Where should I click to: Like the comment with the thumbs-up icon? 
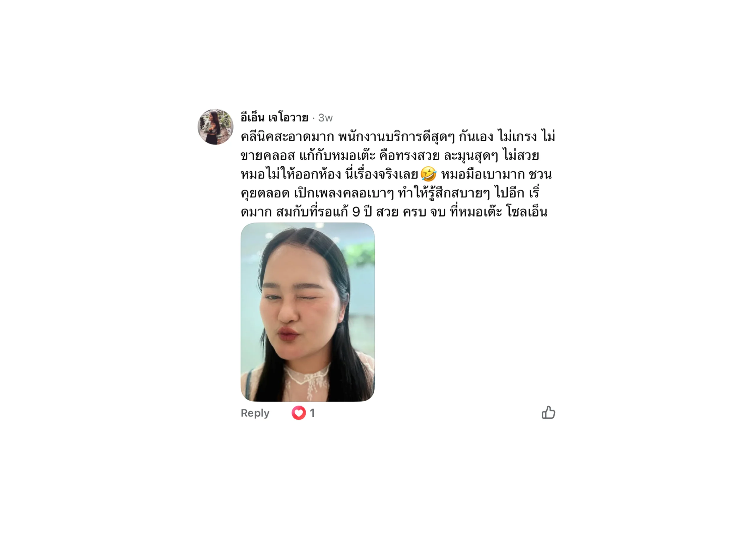548,412
